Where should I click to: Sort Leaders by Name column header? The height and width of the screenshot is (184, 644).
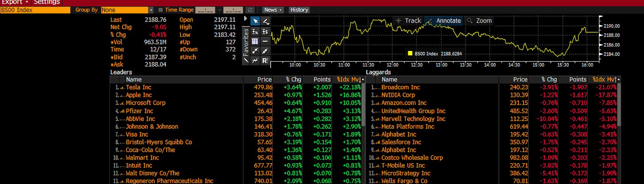(134, 79)
